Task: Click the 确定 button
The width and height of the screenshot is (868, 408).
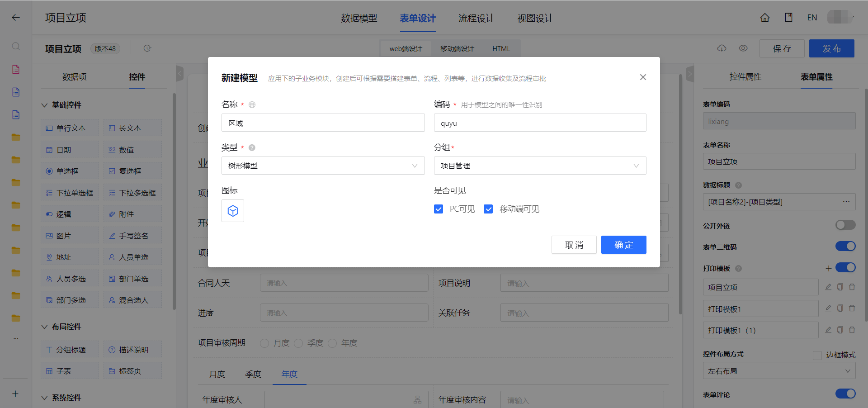Action: click(624, 245)
